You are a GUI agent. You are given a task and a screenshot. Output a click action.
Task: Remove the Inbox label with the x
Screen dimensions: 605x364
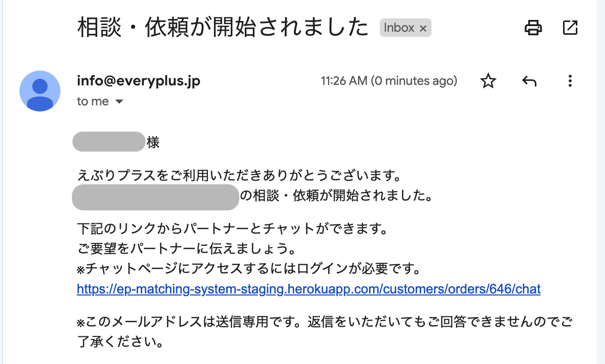click(423, 28)
